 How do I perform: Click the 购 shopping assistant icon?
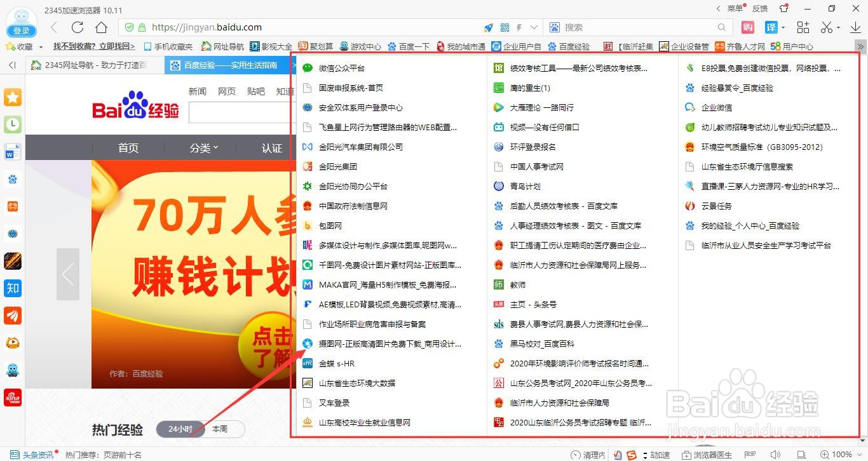(x=747, y=27)
